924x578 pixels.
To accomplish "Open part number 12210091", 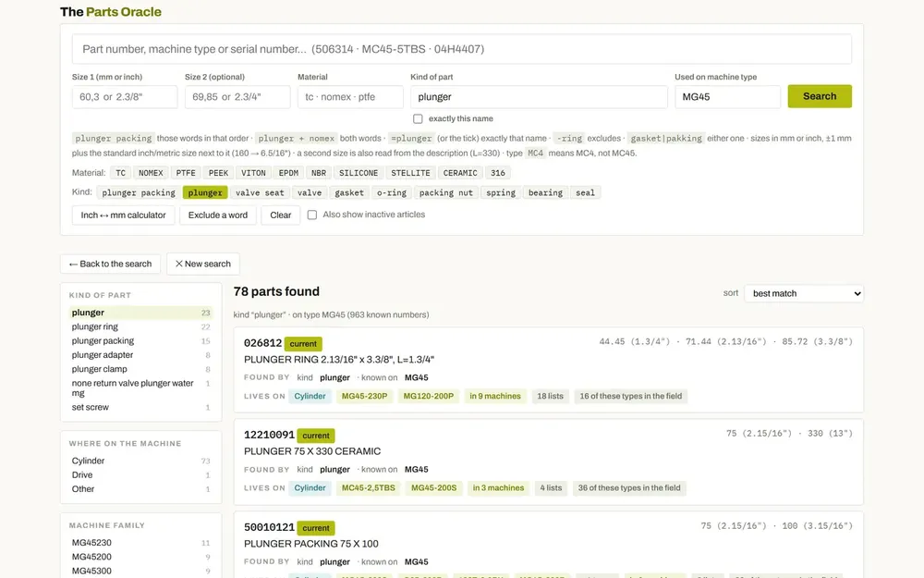I will coord(269,435).
